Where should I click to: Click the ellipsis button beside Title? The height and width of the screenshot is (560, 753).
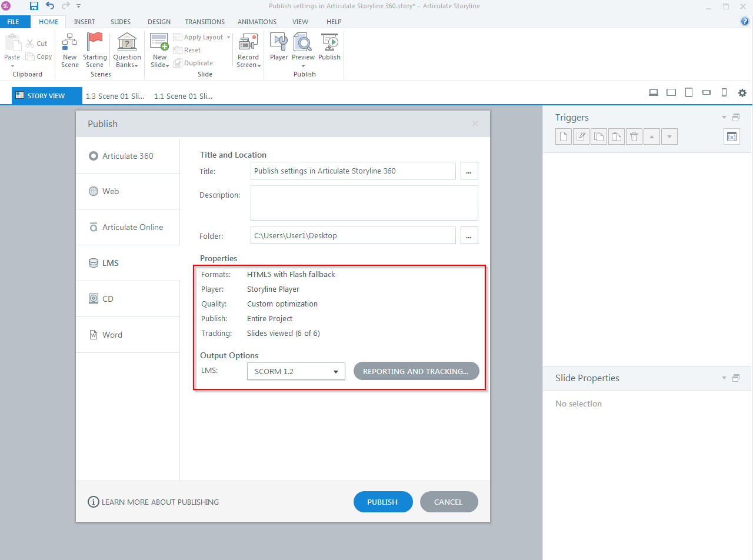[469, 171]
